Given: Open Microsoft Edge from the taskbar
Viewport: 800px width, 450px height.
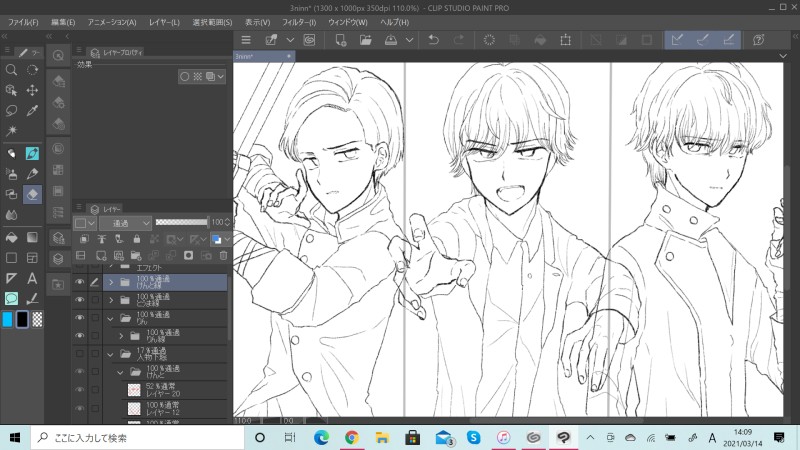Looking at the screenshot, I should [321, 437].
